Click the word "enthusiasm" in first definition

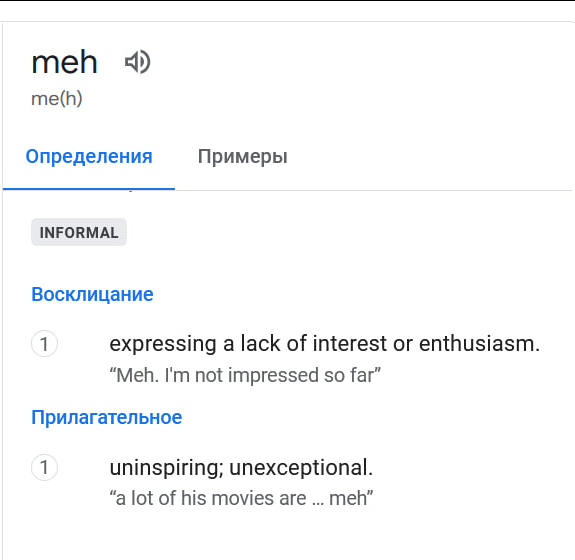pyautogui.click(x=479, y=344)
